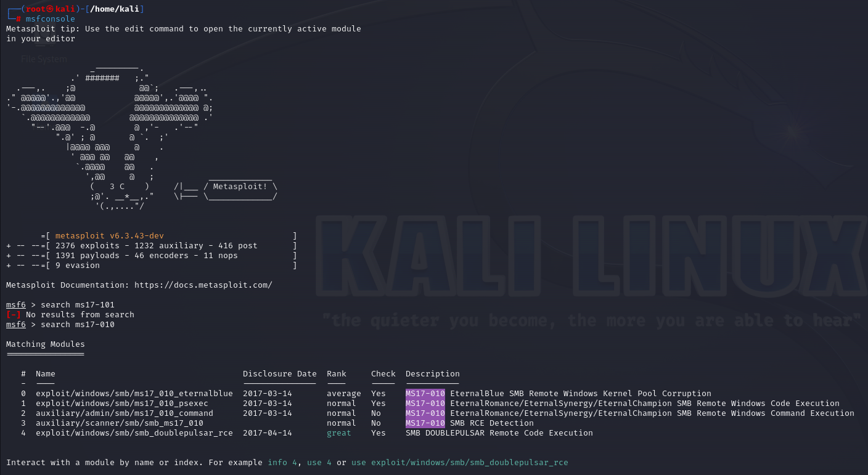This screenshot has height=475, width=868.
Task: Click module name auxiliary/admin/smb/ms17_010_command
Action: pos(125,413)
